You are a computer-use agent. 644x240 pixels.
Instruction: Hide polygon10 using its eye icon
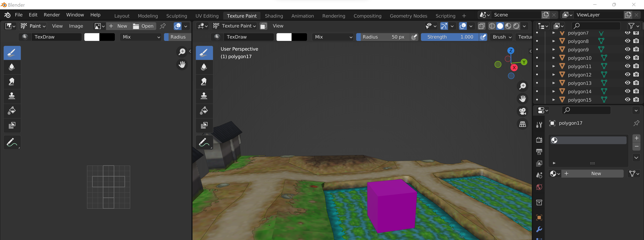click(x=628, y=58)
